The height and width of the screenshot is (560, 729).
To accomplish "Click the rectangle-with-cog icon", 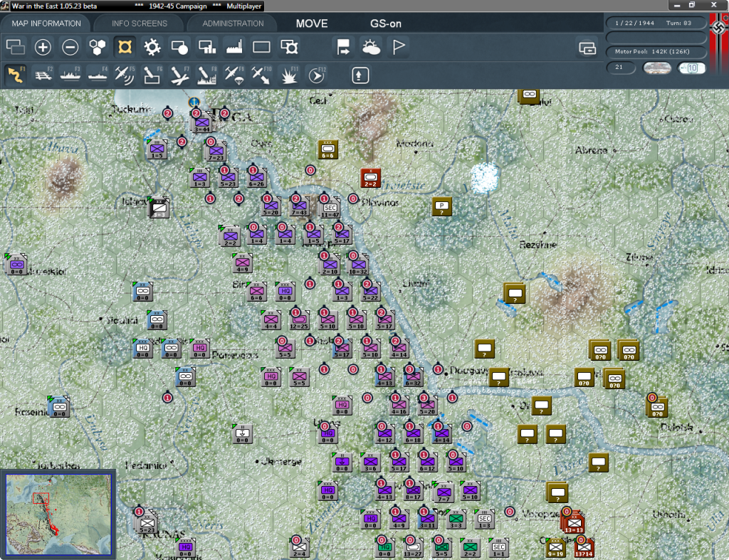I will 289,47.
